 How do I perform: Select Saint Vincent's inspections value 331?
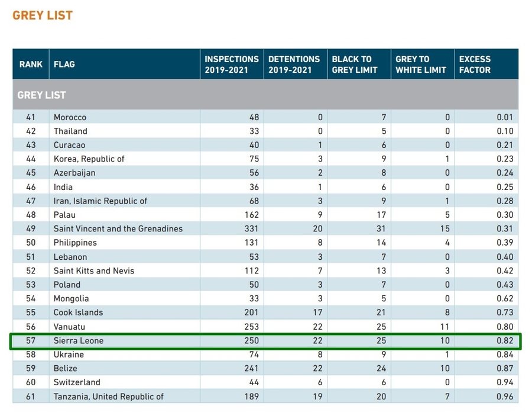click(251, 228)
